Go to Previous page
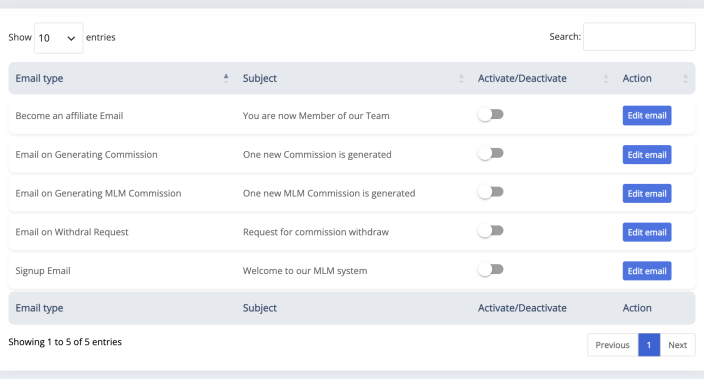Viewport: 704px width, 379px height. 612,345
